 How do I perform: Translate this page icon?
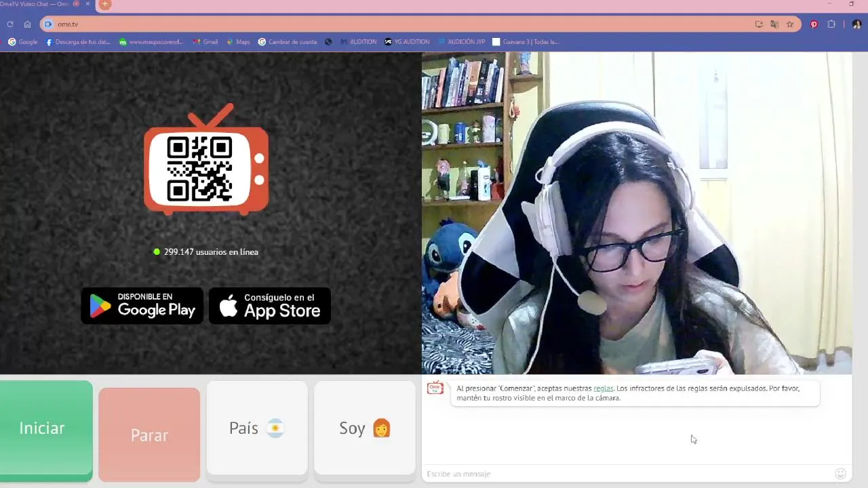click(x=774, y=24)
